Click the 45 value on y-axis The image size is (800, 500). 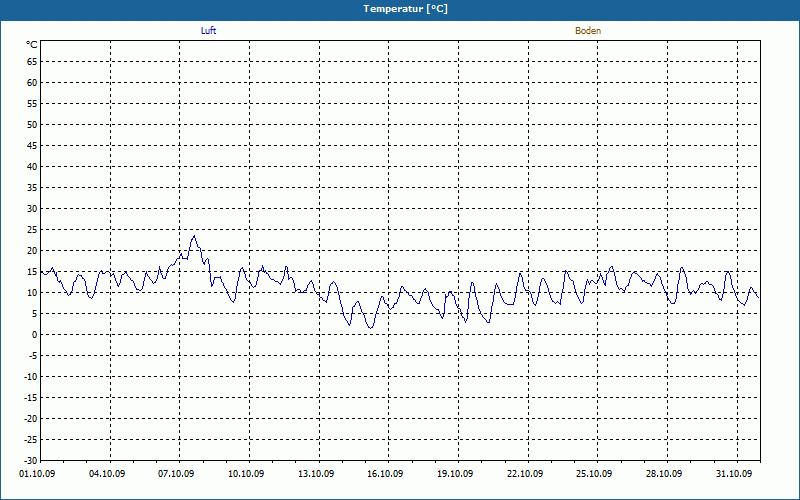coord(32,146)
